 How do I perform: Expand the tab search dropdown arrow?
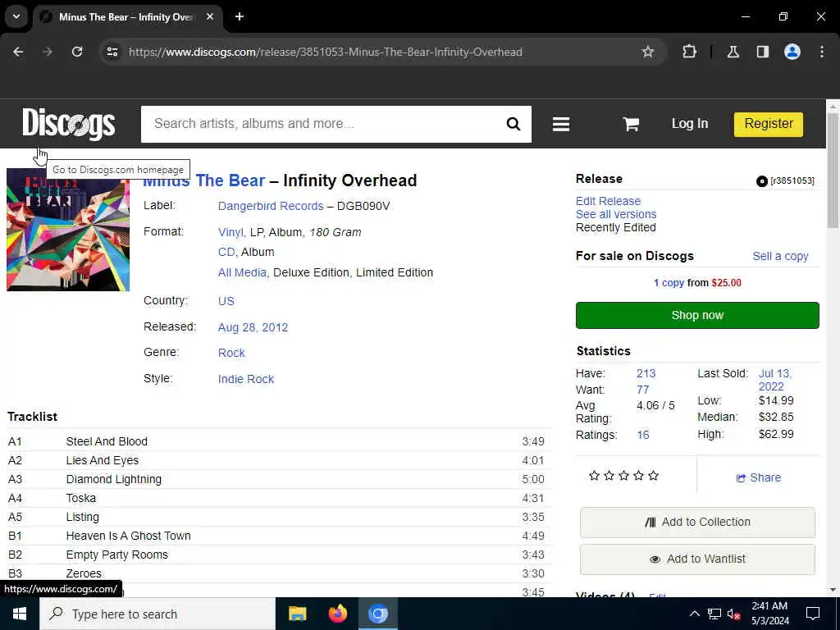16,16
